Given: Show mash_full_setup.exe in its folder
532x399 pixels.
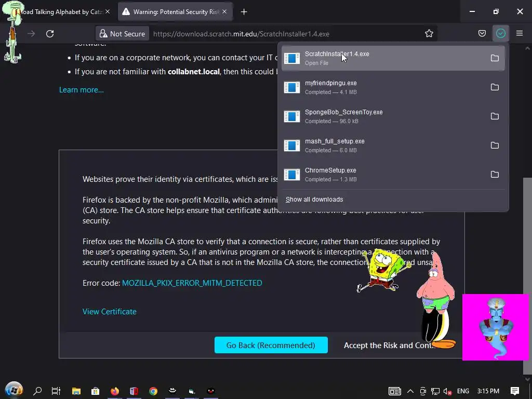Looking at the screenshot, I should 495,145.
